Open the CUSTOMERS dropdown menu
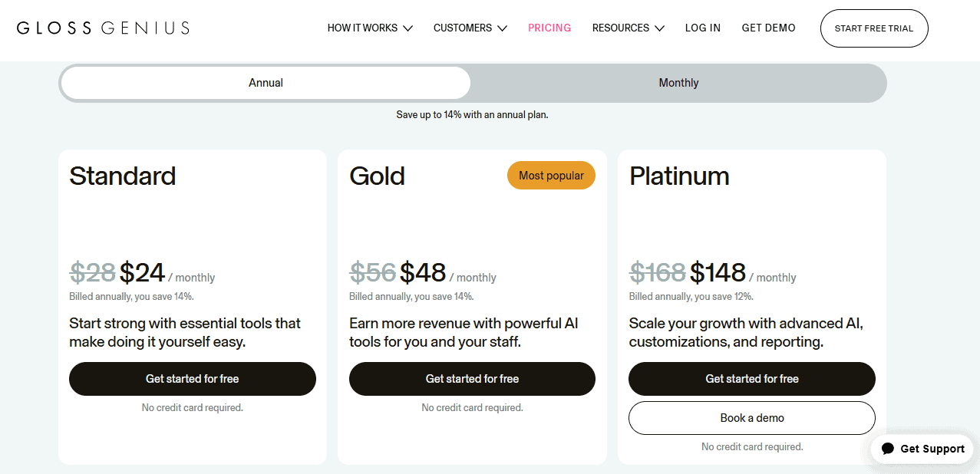The height and width of the screenshot is (474, 980). pyautogui.click(x=470, y=28)
